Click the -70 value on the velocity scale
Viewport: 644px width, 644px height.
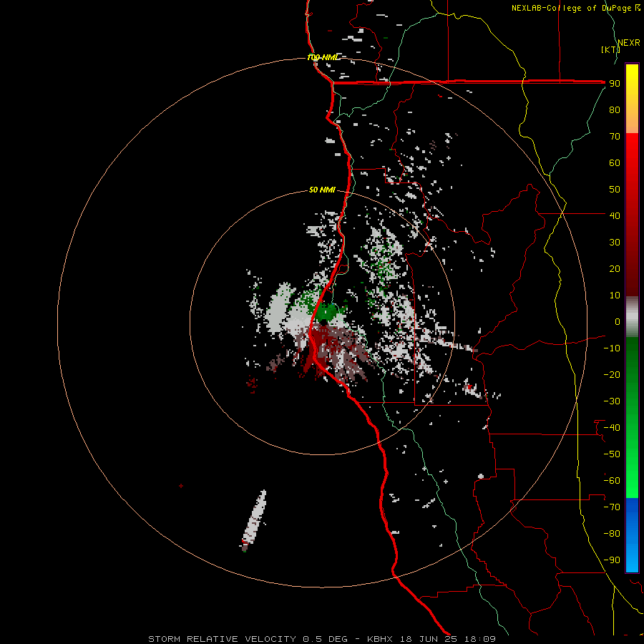612,507
